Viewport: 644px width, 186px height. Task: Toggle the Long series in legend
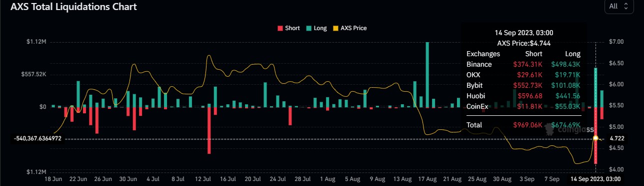(x=316, y=28)
